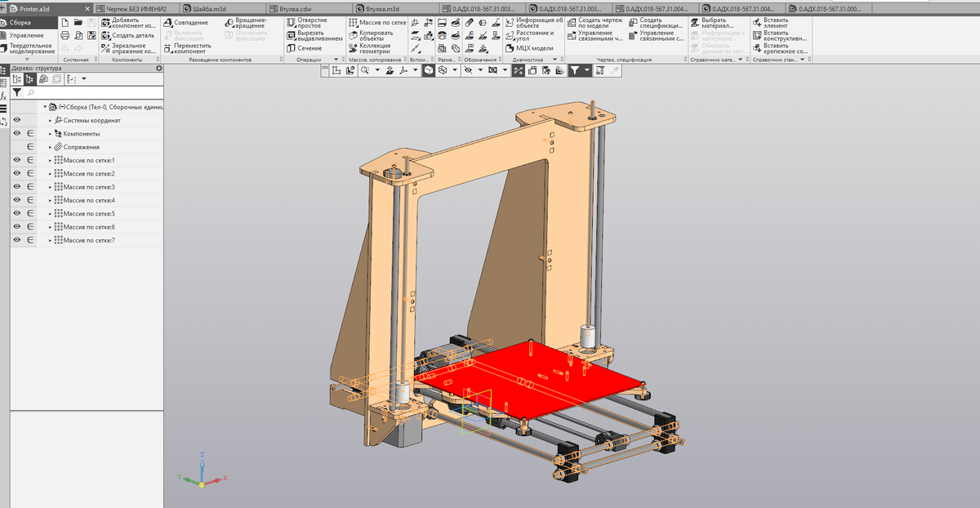The height and width of the screenshot is (508, 980).
Task: Toggle include-in-calculation mark for Сопряжения
Action: click(x=31, y=147)
